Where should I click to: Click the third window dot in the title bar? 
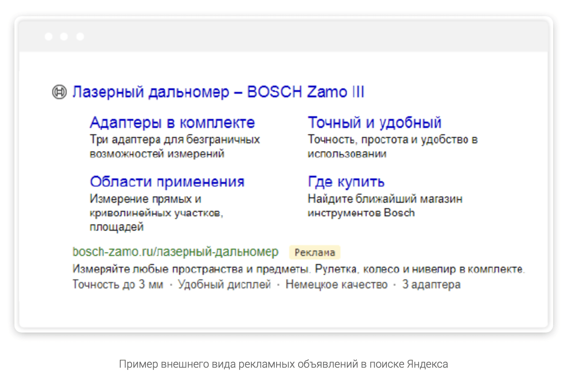coord(80,36)
